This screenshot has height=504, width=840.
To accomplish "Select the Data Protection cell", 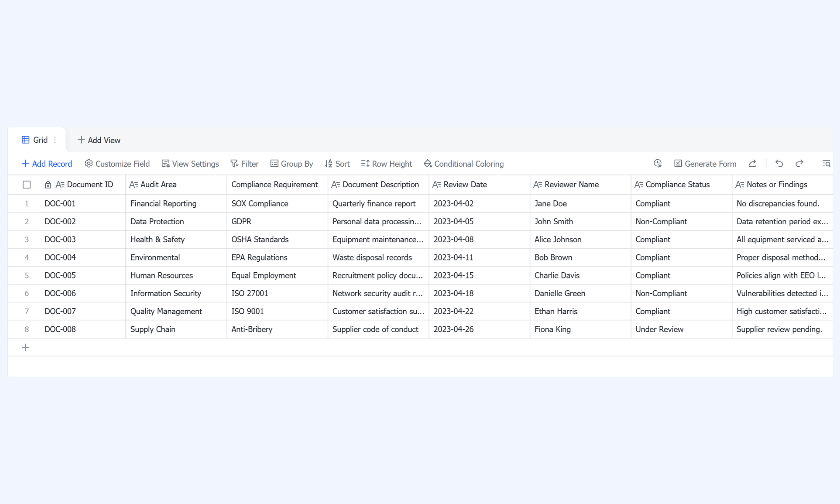I will click(176, 221).
